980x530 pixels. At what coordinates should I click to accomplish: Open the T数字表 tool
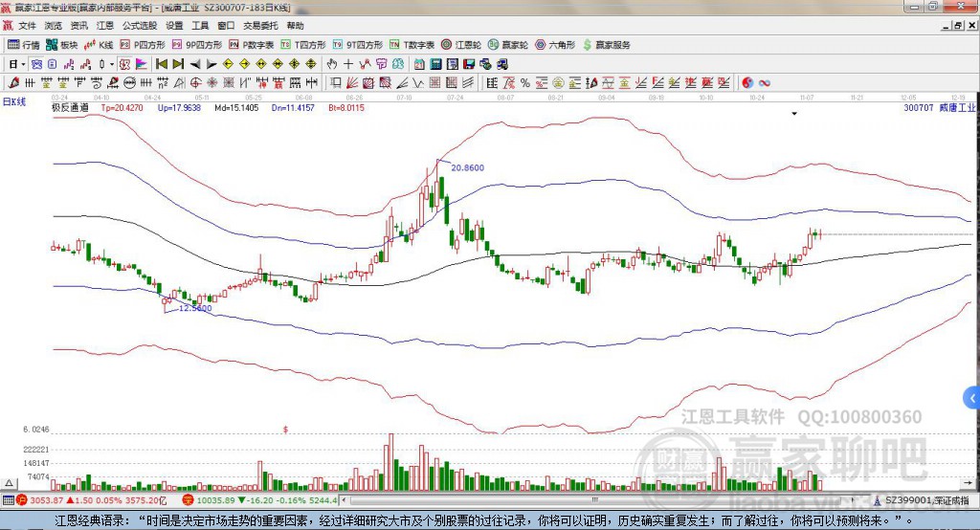pos(412,45)
